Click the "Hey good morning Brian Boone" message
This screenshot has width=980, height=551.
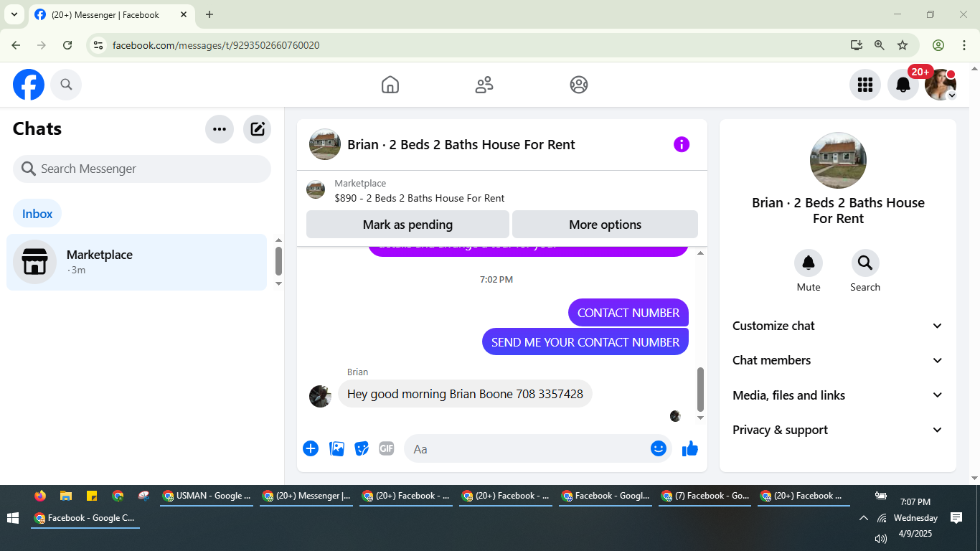point(465,394)
